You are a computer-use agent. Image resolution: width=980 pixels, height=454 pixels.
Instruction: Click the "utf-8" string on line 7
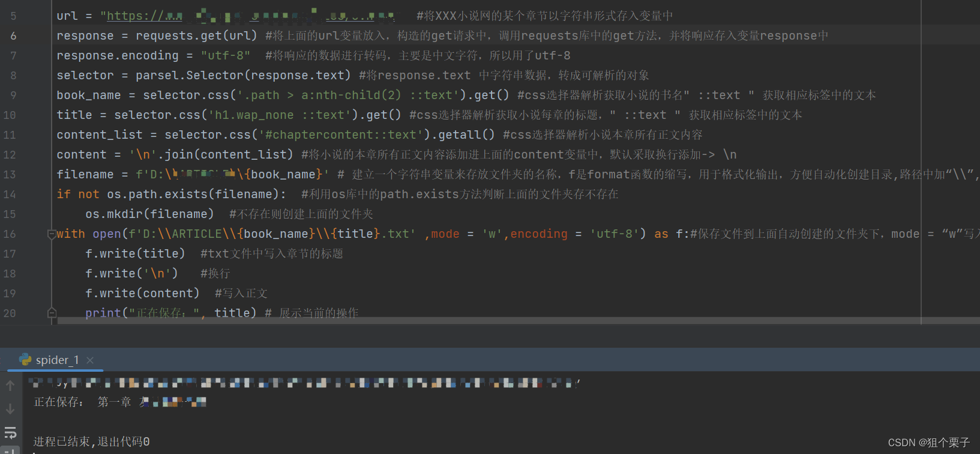click(226, 55)
